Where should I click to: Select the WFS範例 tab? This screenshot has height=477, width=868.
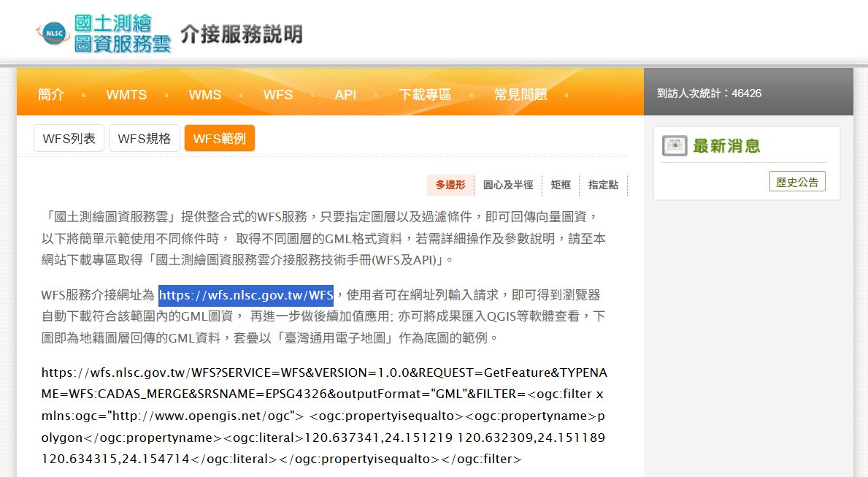click(x=219, y=138)
